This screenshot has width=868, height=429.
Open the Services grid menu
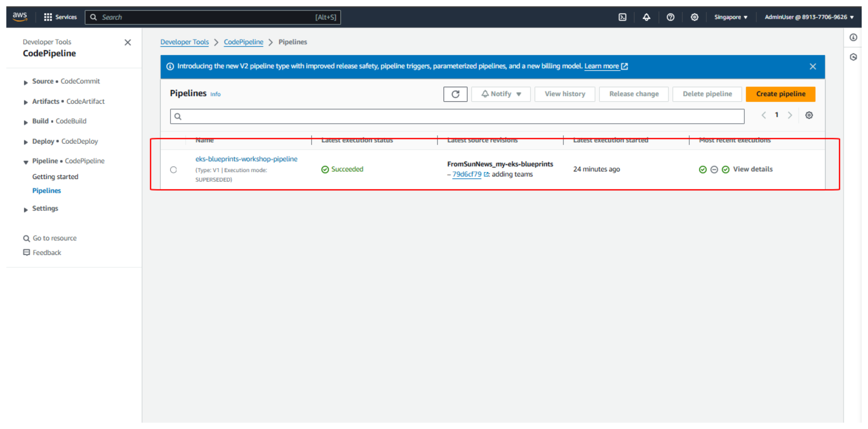pyautogui.click(x=60, y=17)
